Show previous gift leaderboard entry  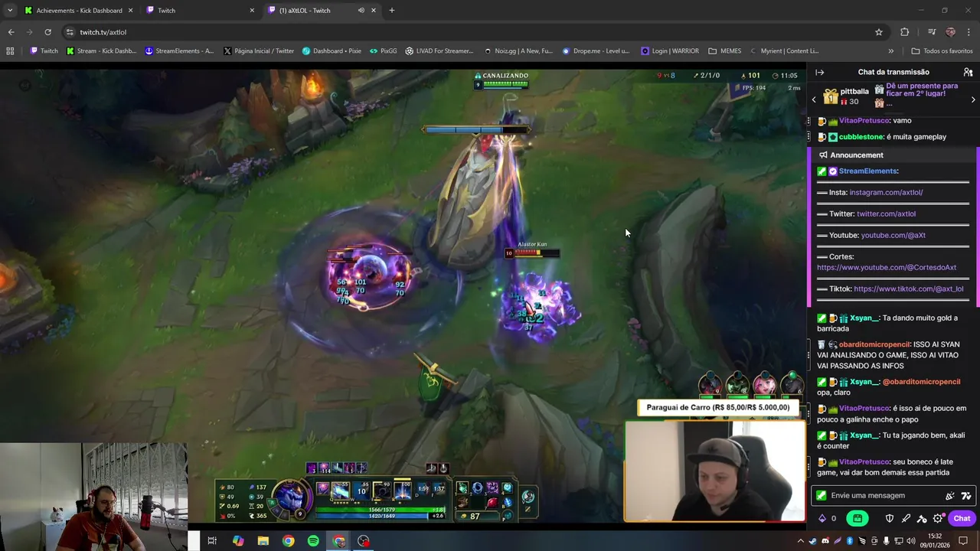coord(814,99)
